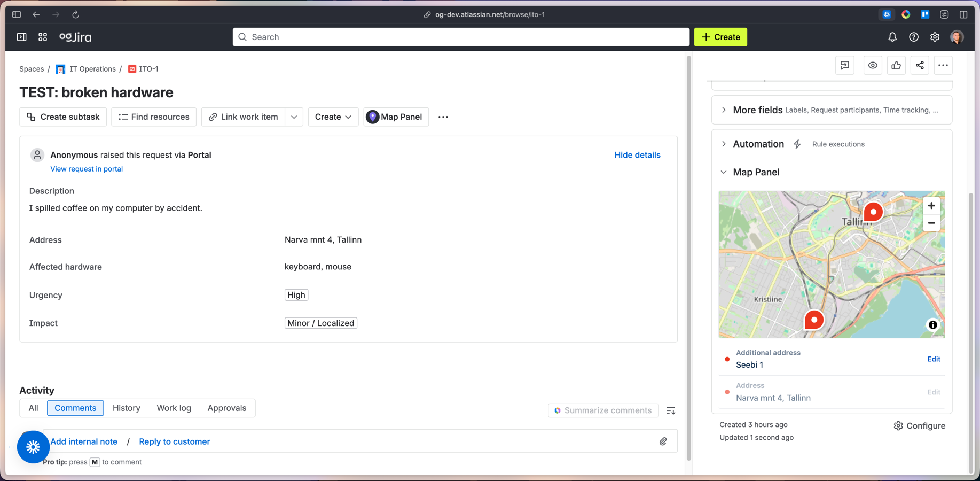Toggle the sidebar expand icon beside app switcher

click(x=21, y=37)
